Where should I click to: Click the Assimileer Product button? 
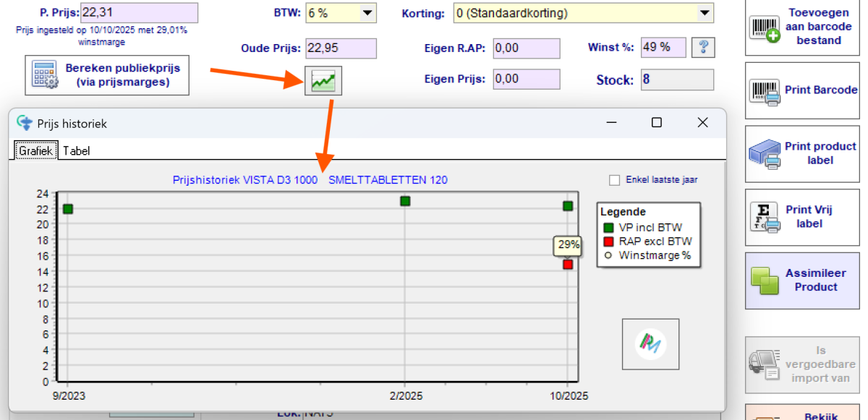(x=802, y=280)
